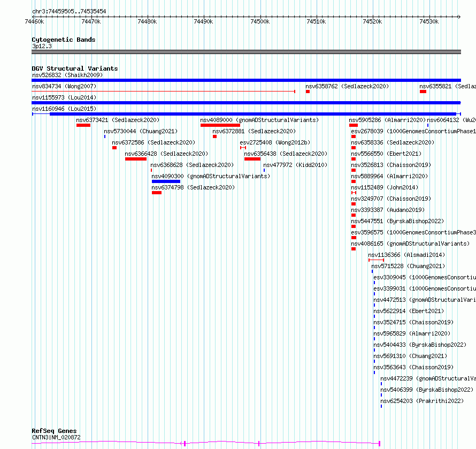This screenshot has width=476, height=449.
Task: Select the nsv477972 (Kidd2010) label
Action: click(295, 165)
